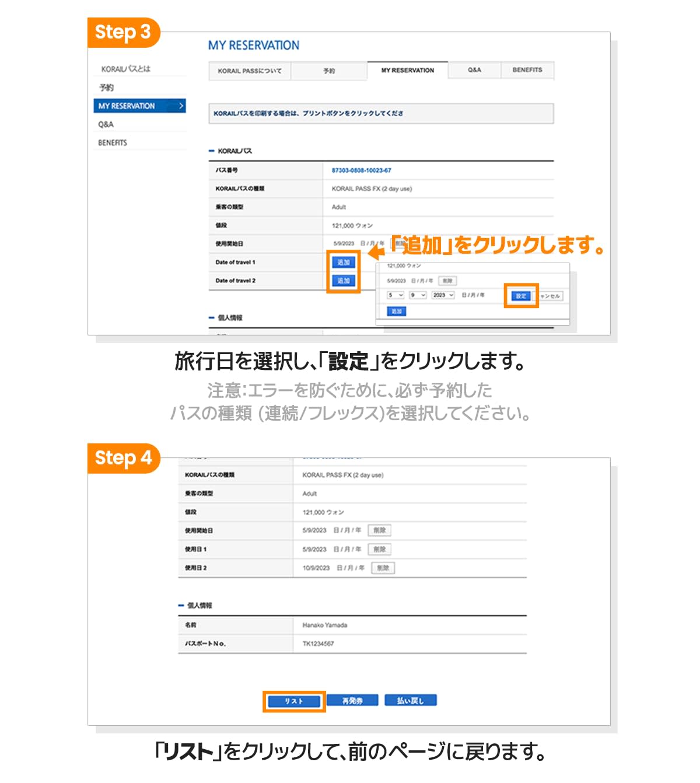Open the 予約 tab

pos(329,71)
